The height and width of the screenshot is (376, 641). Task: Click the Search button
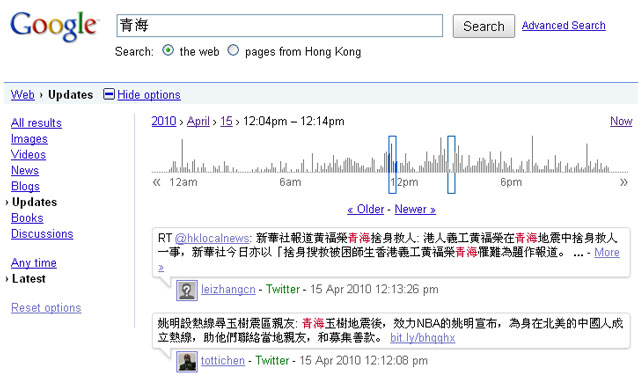[484, 26]
